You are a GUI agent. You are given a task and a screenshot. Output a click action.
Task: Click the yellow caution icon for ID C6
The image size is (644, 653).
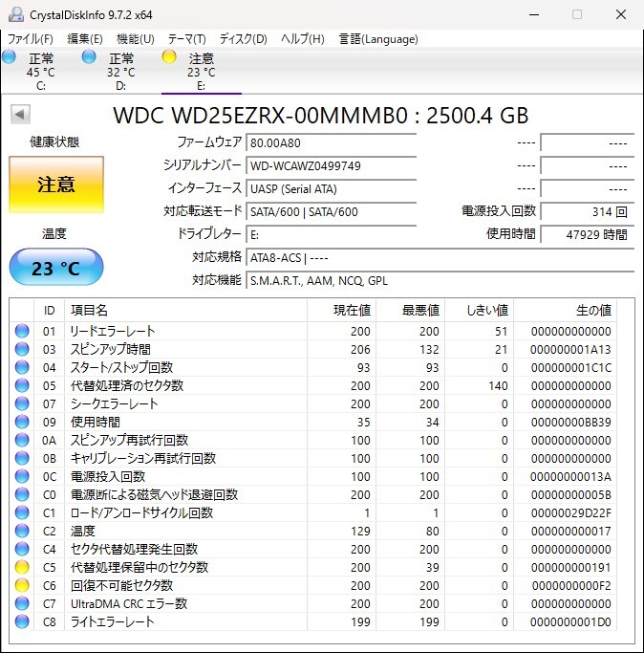pyautogui.click(x=22, y=585)
